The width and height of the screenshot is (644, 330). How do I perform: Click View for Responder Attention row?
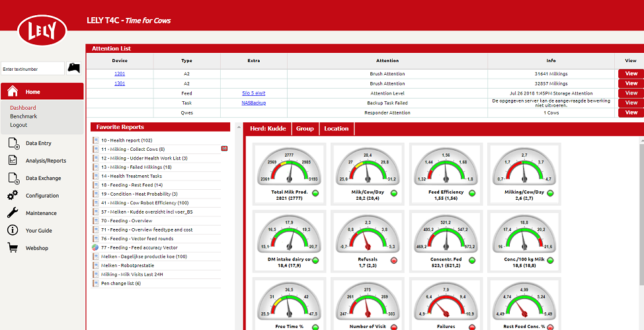coord(631,112)
